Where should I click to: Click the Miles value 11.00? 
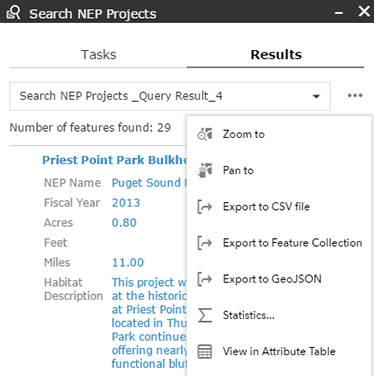click(128, 263)
